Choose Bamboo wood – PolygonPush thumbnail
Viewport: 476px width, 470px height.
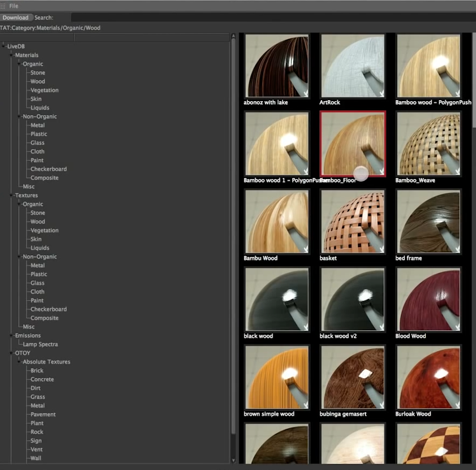click(x=428, y=65)
